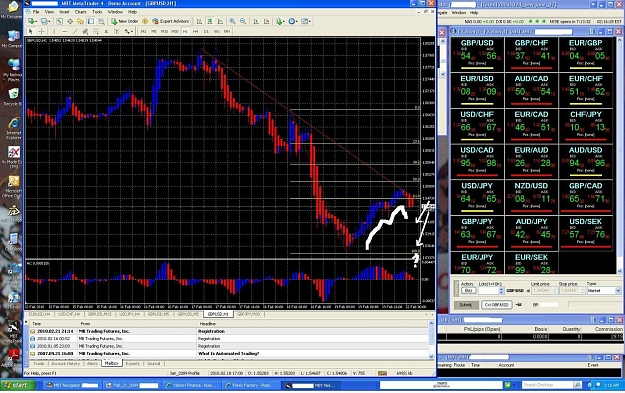
Task: Switch timeframe to H4
Action: pyautogui.click(x=195, y=31)
